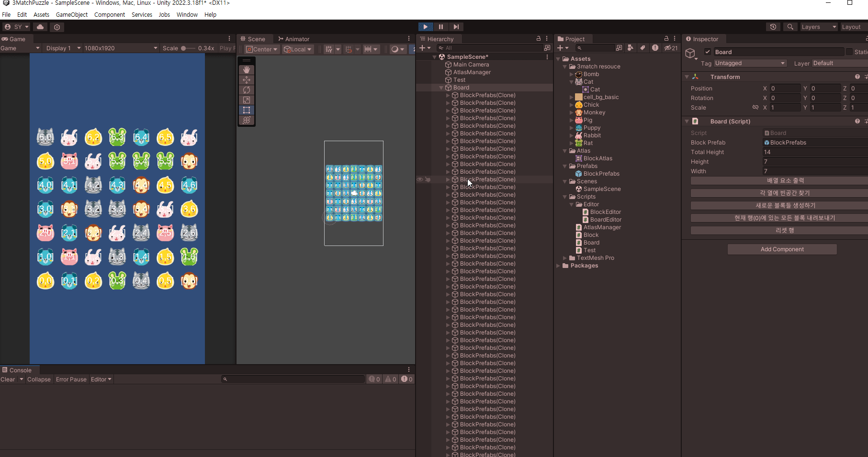This screenshot has height=457, width=868.
Task: Toggle Console warning messages count button
Action: click(391, 379)
